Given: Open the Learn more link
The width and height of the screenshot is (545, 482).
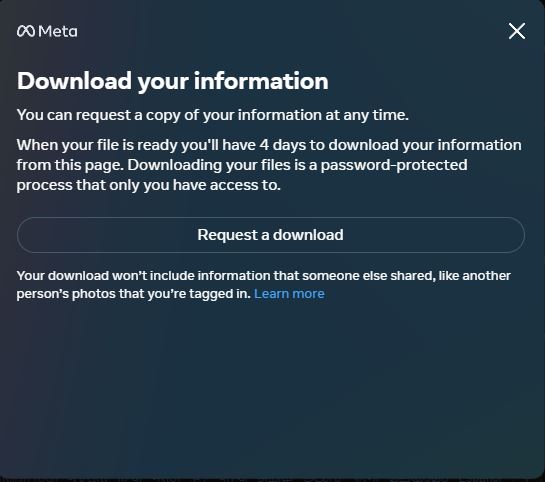Looking at the screenshot, I should point(289,294).
